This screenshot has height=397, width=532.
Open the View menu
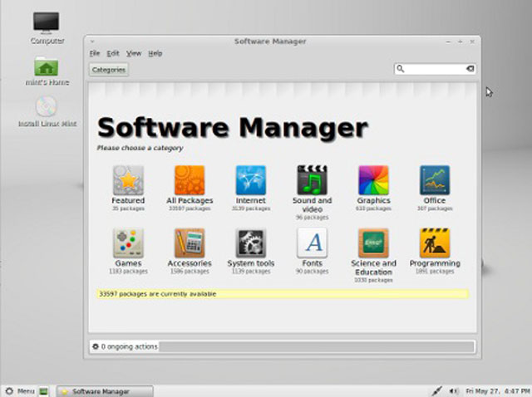tap(134, 53)
